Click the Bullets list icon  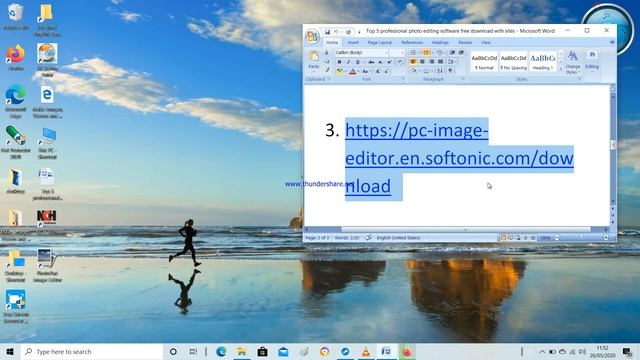tap(413, 52)
